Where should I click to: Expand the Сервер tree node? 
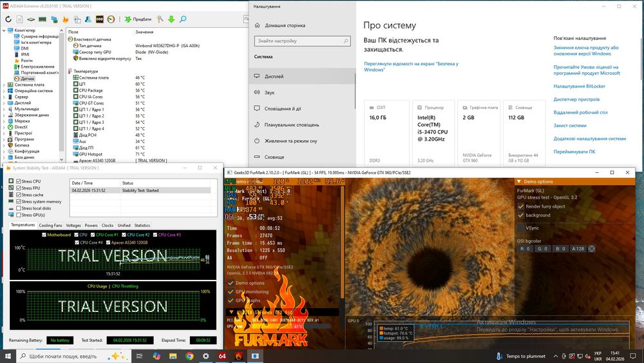(4, 97)
